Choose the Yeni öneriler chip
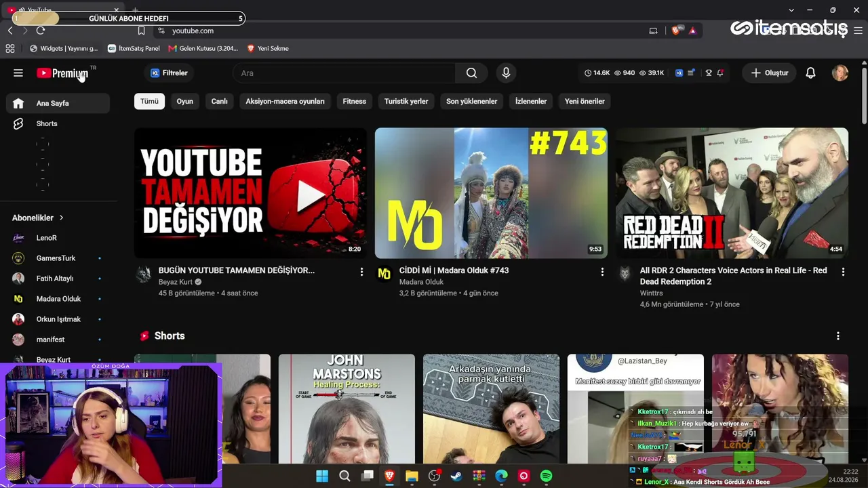868x488 pixels. (585, 101)
